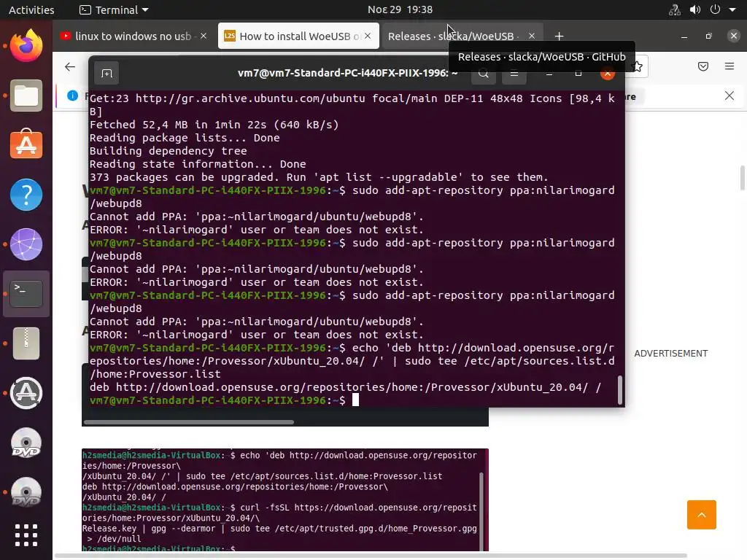Open the Help icon in dock
The width and height of the screenshot is (747, 560).
tap(26, 194)
